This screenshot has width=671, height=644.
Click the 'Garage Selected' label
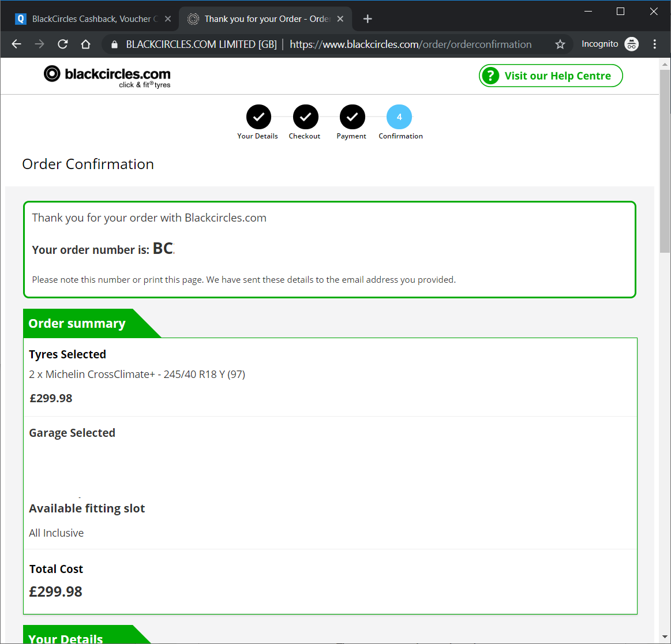(72, 433)
